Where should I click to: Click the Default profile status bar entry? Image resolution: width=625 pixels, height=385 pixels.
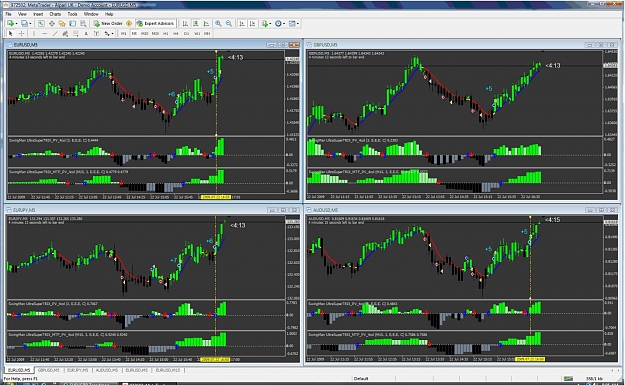(361, 378)
